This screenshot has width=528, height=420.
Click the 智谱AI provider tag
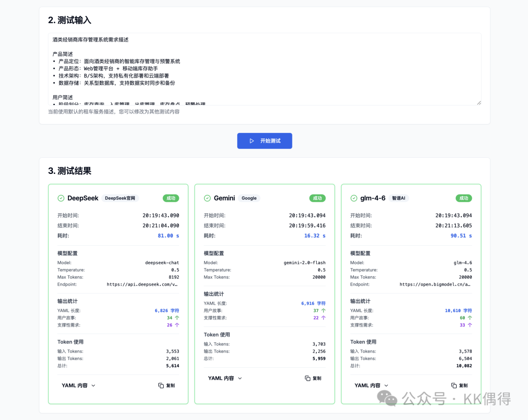(x=398, y=198)
